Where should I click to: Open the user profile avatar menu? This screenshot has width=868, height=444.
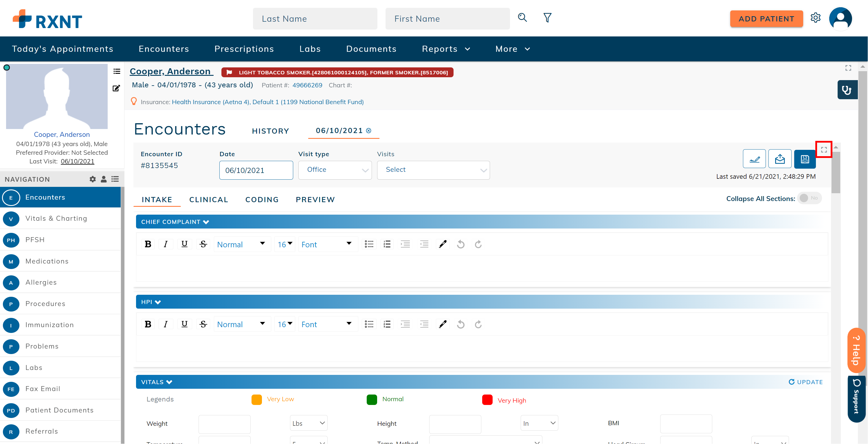point(841,19)
